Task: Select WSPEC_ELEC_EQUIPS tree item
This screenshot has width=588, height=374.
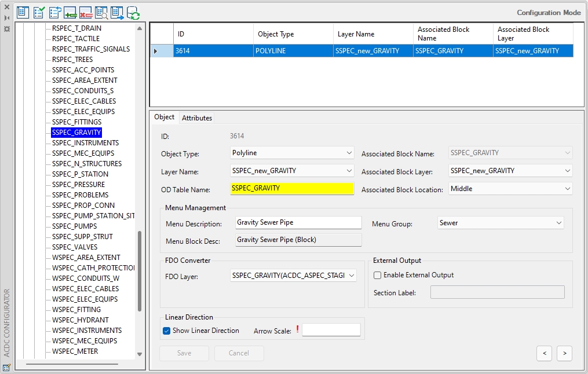Action: click(x=85, y=299)
